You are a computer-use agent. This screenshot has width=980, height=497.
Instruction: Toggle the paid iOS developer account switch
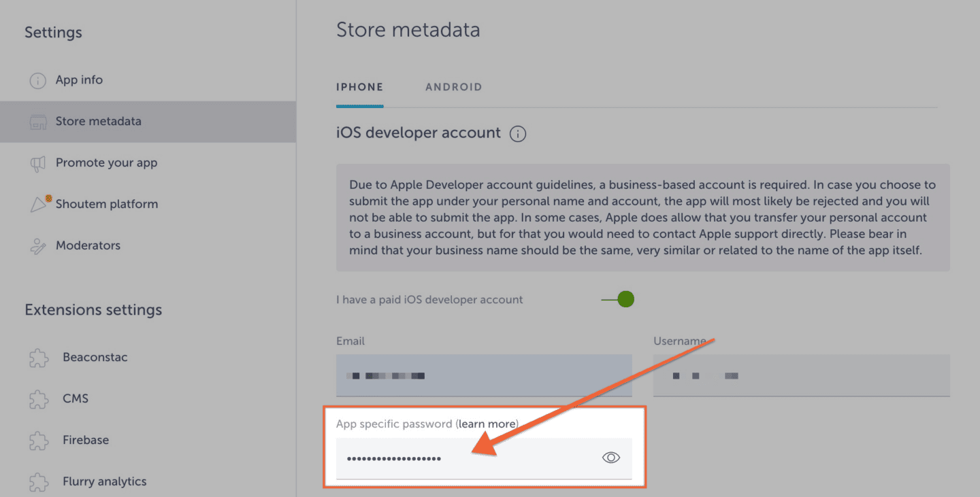(x=618, y=299)
